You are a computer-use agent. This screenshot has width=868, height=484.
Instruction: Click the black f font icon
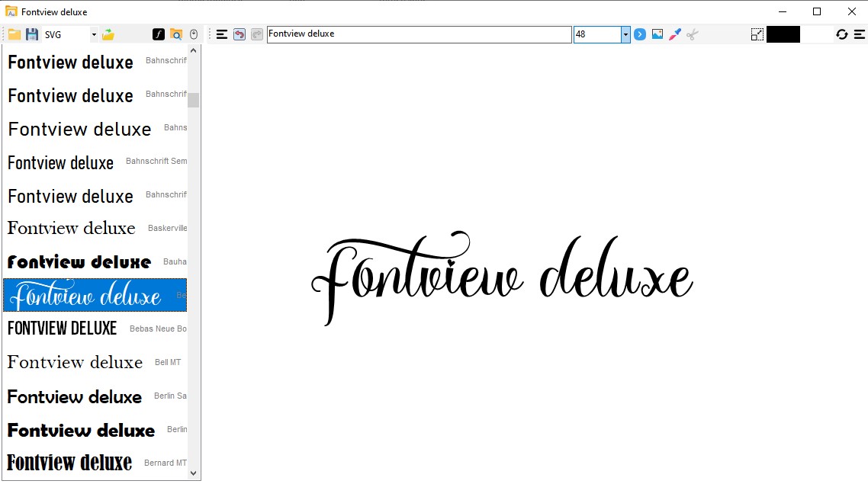[158, 34]
